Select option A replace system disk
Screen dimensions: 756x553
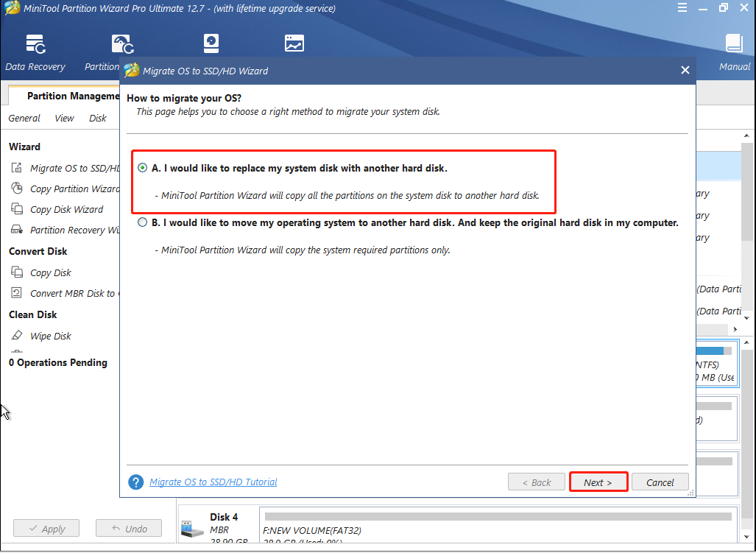click(x=142, y=169)
